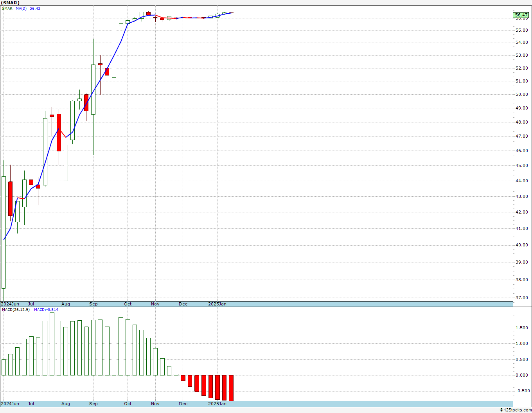532x413 pixels.
Task: Click the 40.00 price axis label
Action: [x=522, y=245]
